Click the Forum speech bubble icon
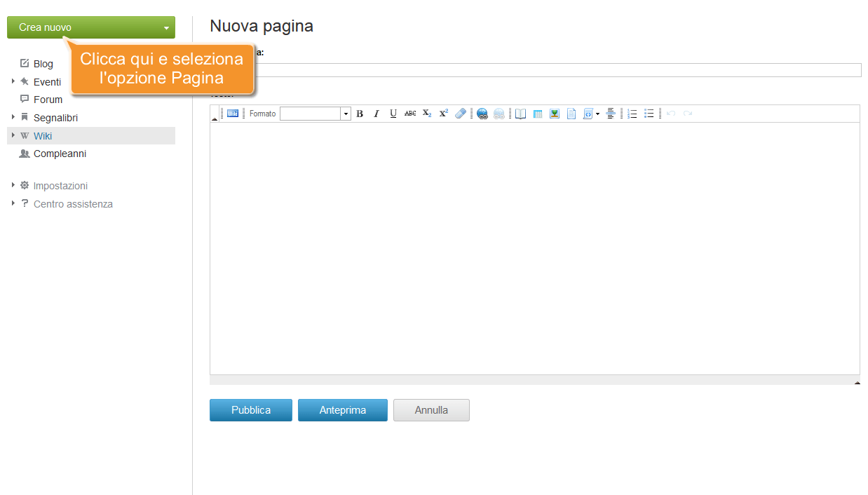This screenshot has width=868, height=495. point(25,99)
